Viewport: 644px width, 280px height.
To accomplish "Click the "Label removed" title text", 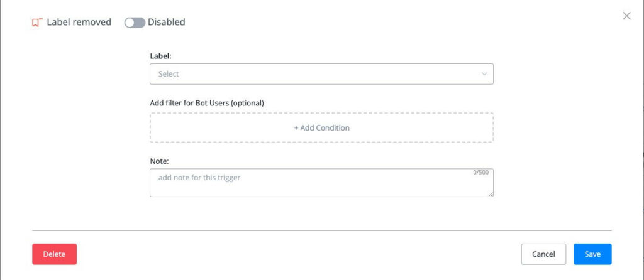I will (x=79, y=23).
